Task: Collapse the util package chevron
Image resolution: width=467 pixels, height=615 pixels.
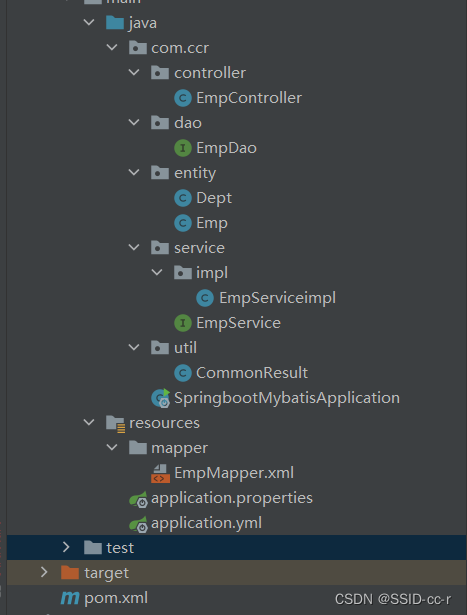Action: coord(134,347)
